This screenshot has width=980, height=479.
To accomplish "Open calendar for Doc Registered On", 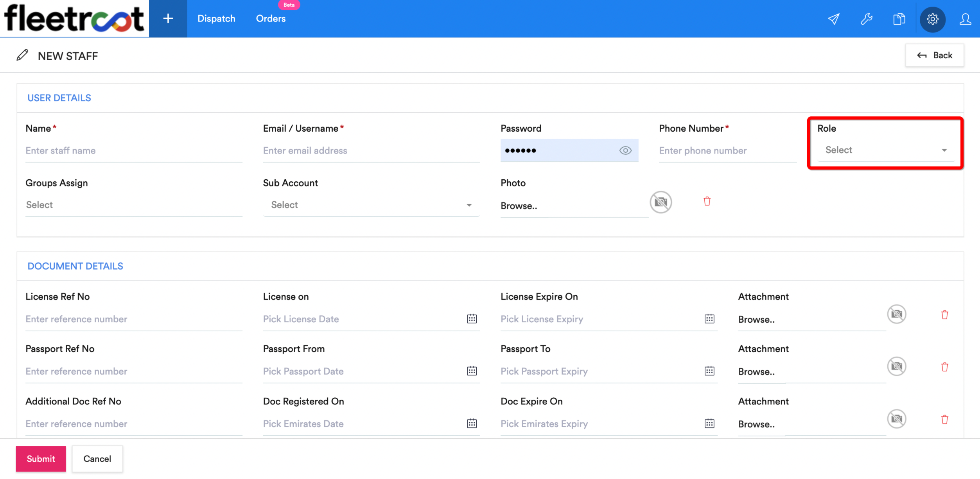I will click(472, 424).
